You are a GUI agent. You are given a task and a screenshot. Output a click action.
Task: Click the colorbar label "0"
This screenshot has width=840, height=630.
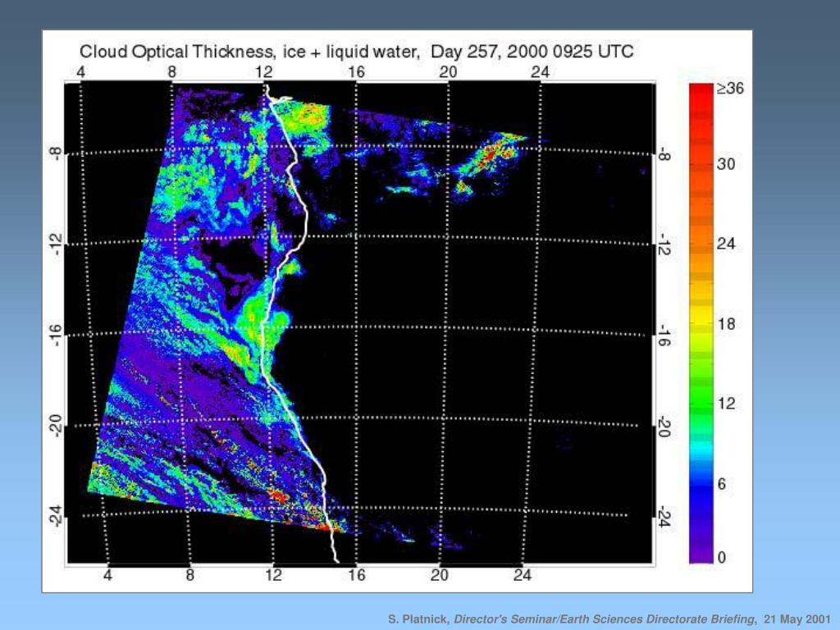coord(722,557)
